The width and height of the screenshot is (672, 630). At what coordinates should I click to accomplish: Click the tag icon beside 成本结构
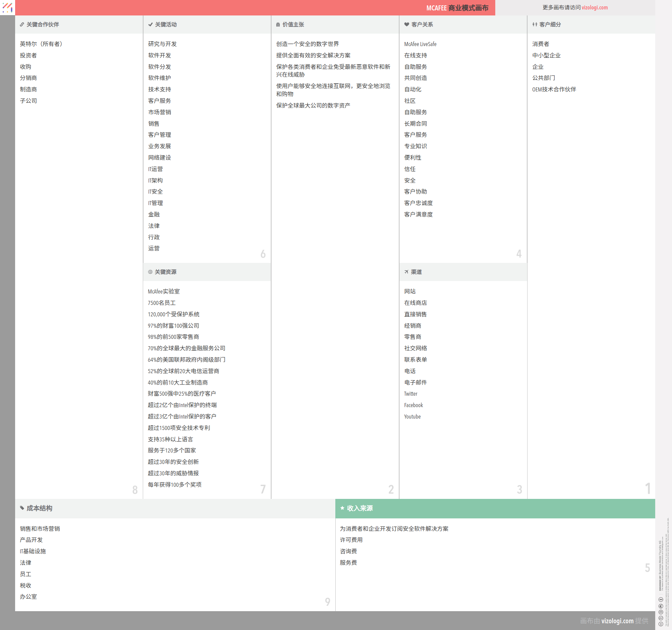point(22,508)
